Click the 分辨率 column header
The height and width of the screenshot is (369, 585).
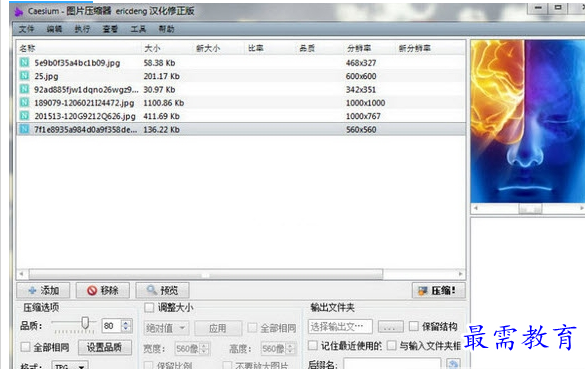[370, 48]
